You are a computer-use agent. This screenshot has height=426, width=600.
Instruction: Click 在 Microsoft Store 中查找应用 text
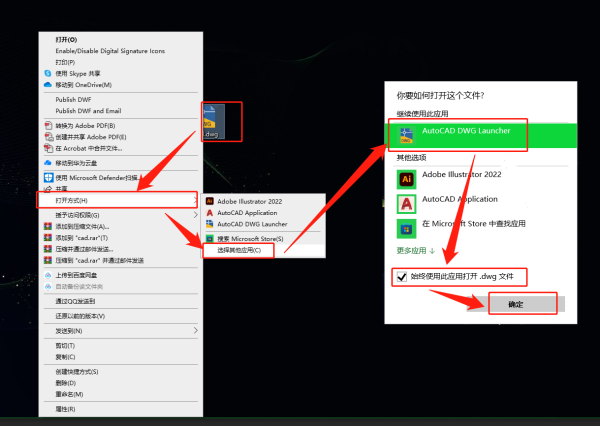[474, 224]
